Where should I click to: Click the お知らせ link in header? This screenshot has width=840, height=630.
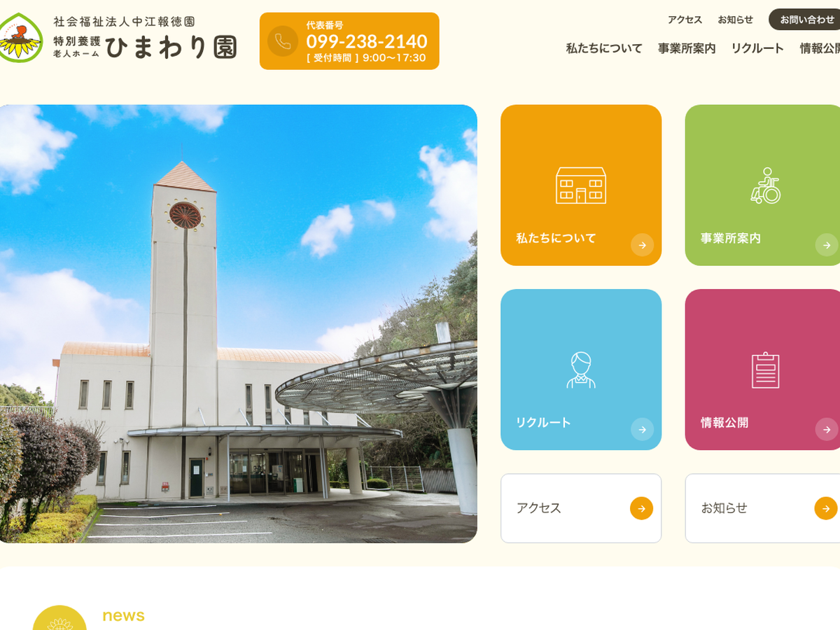pyautogui.click(x=735, y=20)
